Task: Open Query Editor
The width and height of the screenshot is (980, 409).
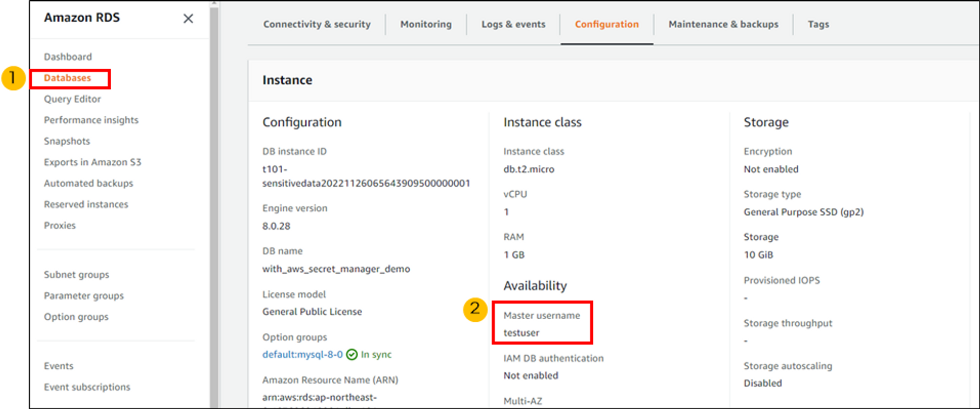Action: click(x=73, y=99)
